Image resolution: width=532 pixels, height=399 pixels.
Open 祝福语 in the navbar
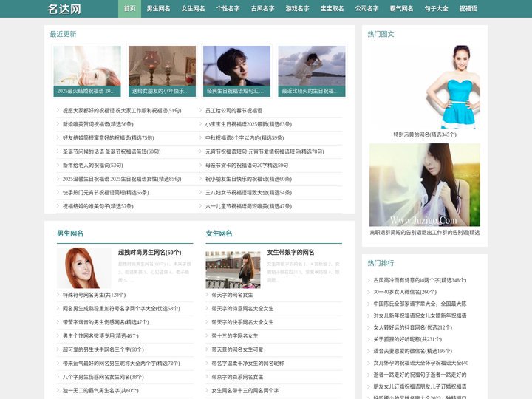point(468,8)
